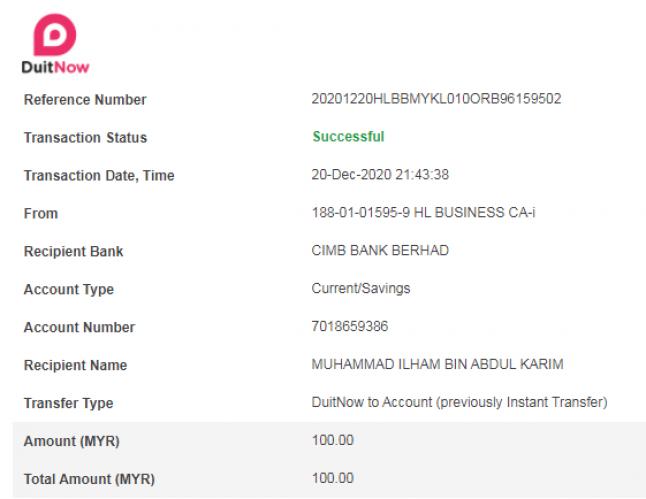646x499 pixels.
Task: Click the Total Amount (MYR) value 100.00
Action: (332, 478)
